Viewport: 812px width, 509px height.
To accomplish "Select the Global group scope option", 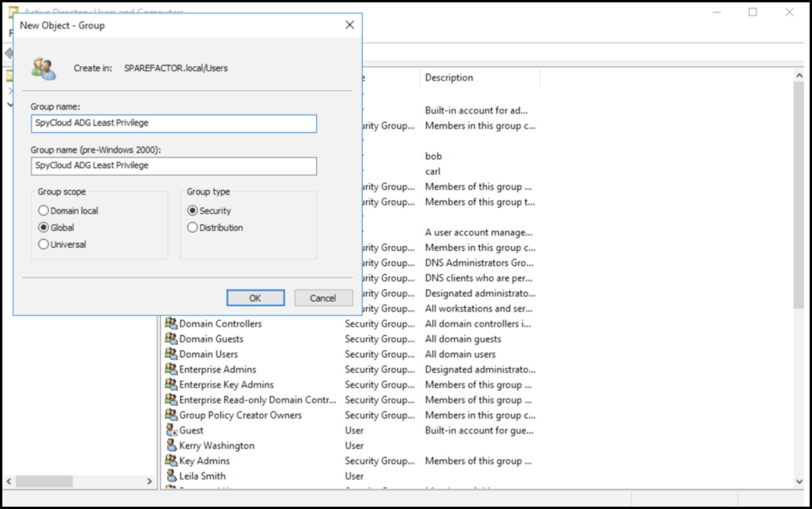I will (43, 228).
